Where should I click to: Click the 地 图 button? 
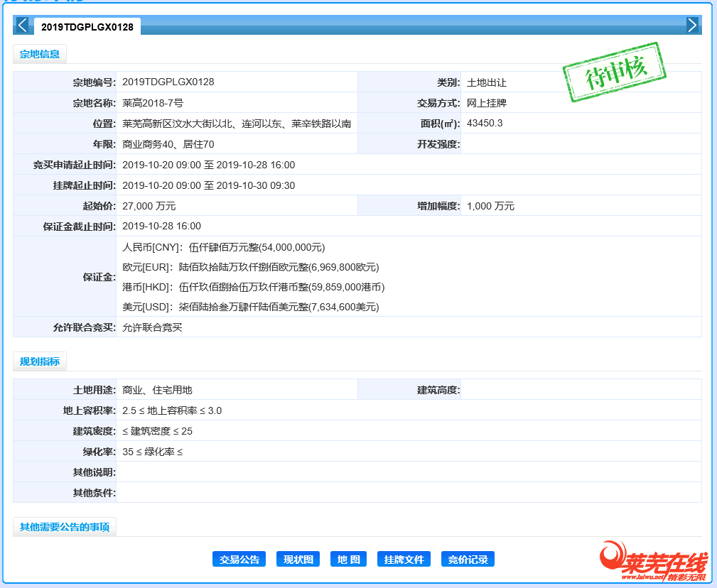click(348, 559)
